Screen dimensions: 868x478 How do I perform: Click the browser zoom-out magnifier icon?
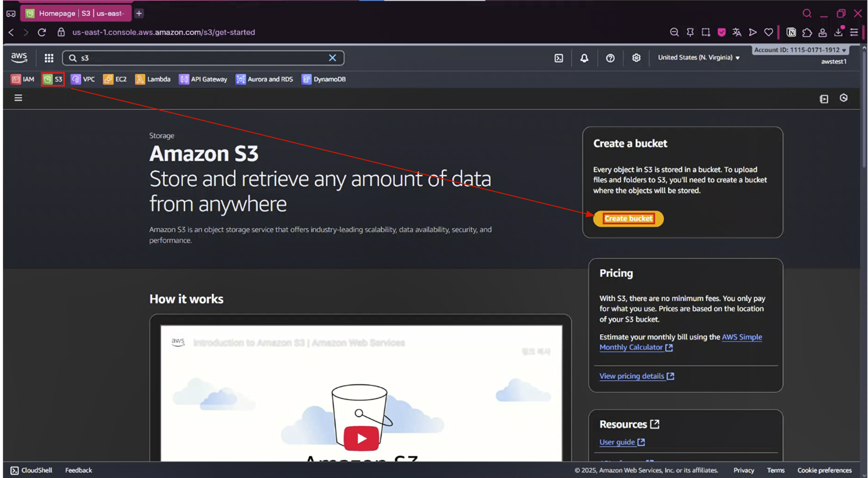pyautogui.click(x=674, y=32)
